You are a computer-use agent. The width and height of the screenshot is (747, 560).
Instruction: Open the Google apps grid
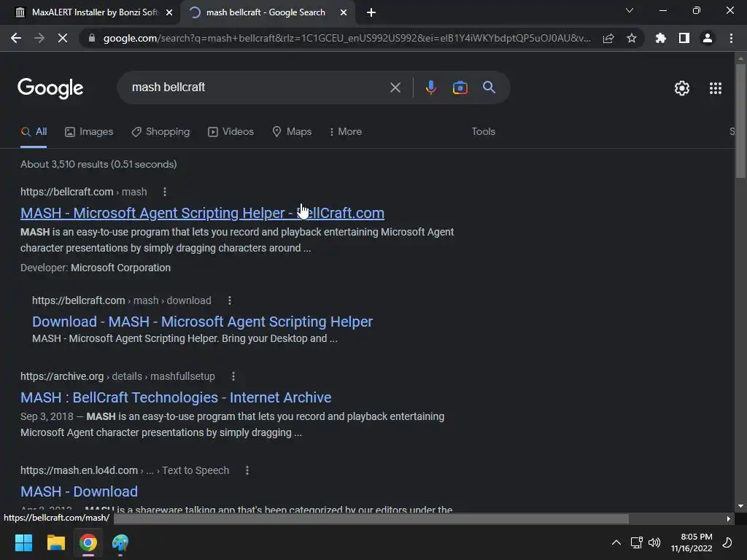click(716, 88)
